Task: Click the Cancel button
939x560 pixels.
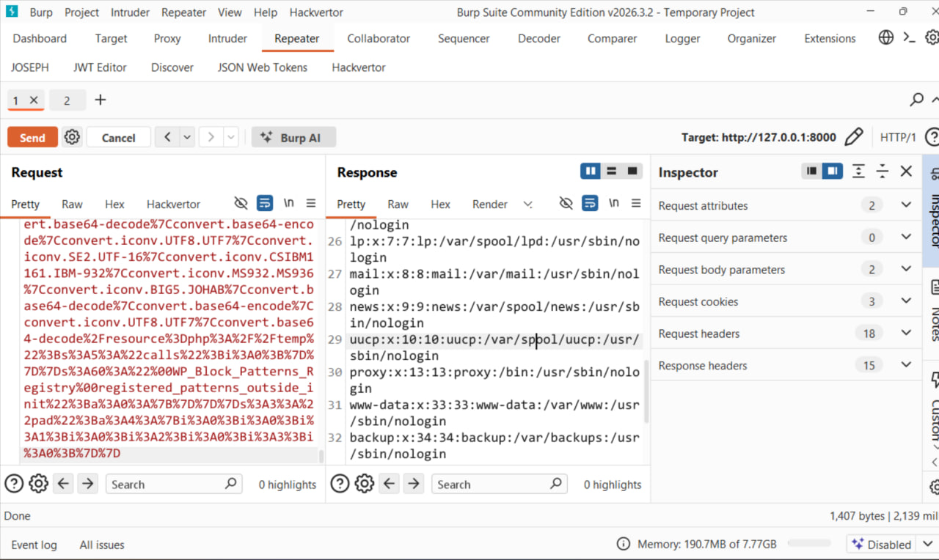Action: (119, 137)
